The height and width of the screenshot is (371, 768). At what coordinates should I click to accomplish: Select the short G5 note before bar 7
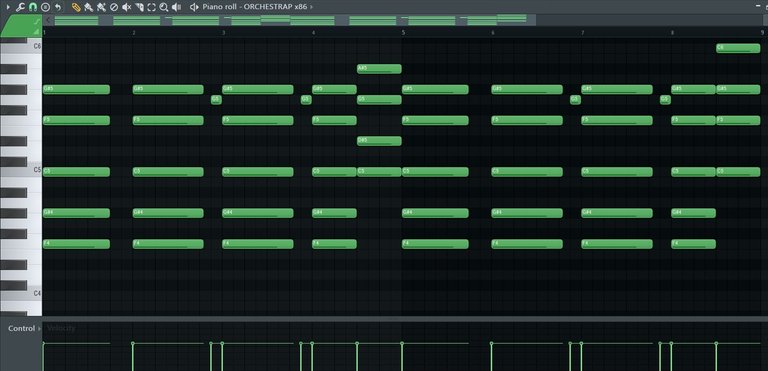[x=575, y=99]
